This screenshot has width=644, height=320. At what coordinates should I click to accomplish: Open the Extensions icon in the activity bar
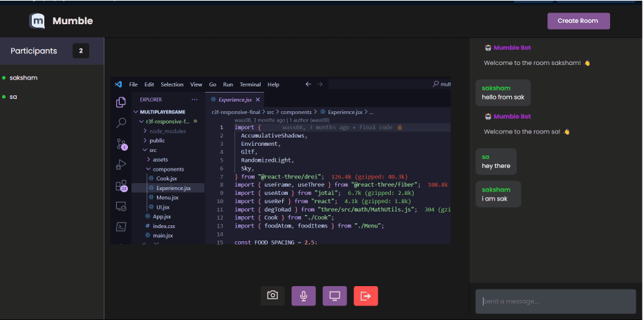tap(122, 186)
